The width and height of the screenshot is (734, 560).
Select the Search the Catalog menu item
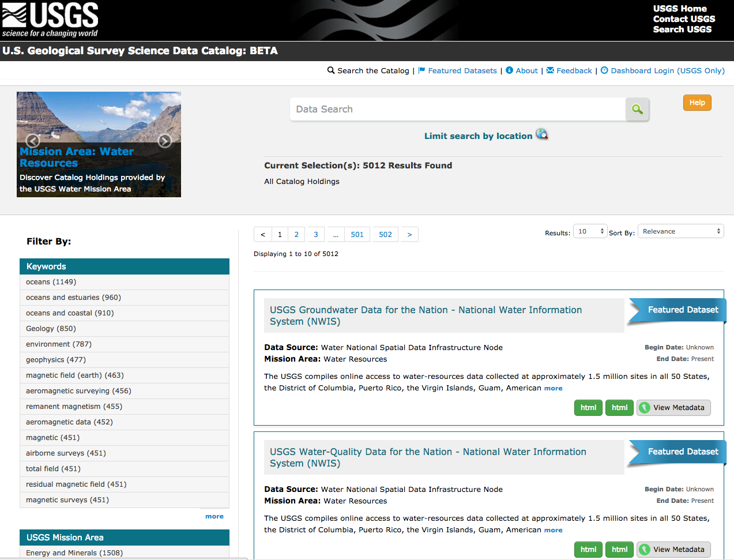[x=372, y=70]
